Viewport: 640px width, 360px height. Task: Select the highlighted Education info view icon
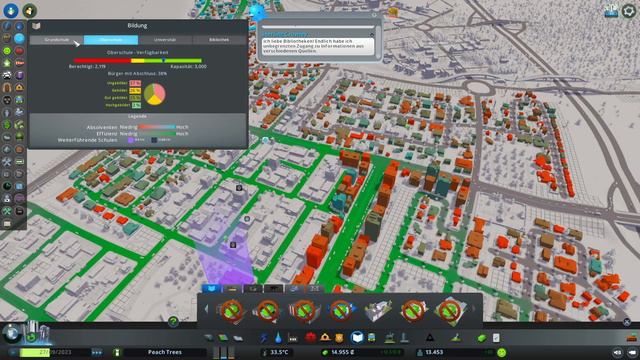[19, 38]
